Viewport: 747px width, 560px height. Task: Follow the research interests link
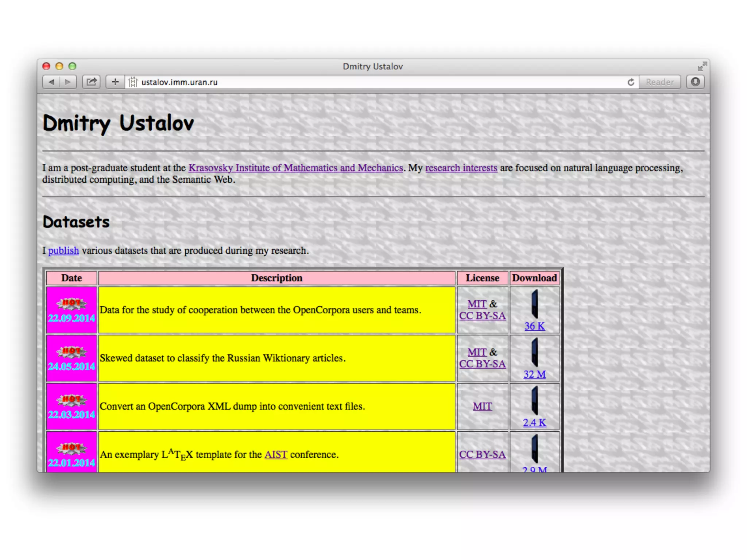(x=461, y=168)
